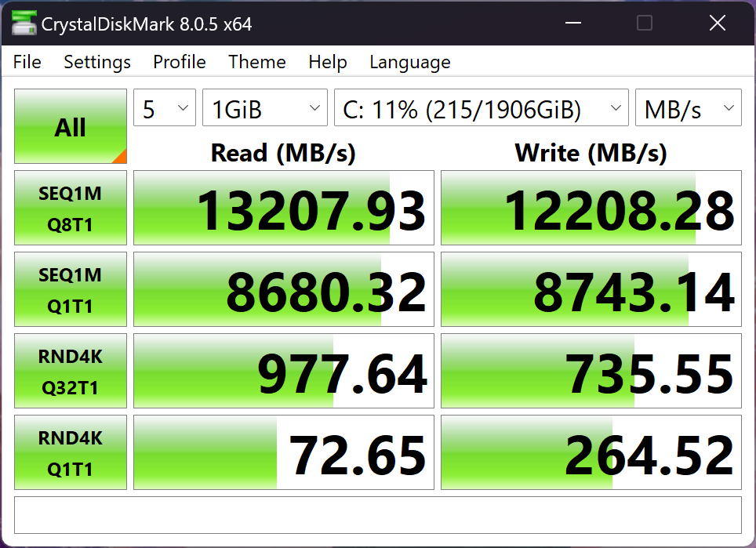This screenshot has height=548, width=756.
Task: Open the Settings menu
Action: [x=97, y=62]
